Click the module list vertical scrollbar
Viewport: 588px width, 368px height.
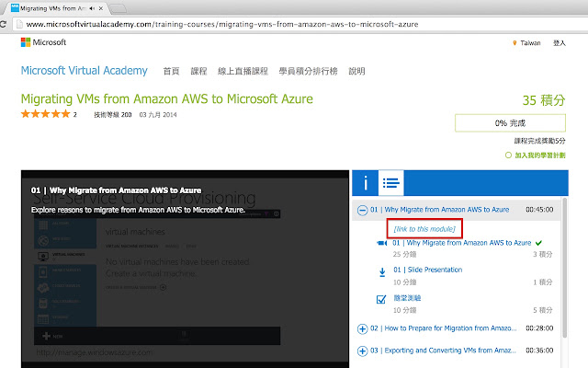564,268
